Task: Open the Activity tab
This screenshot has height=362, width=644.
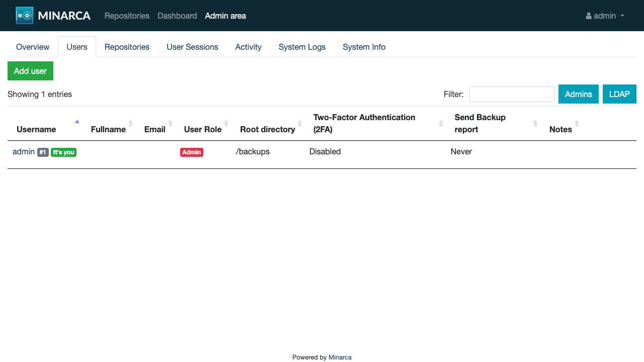Action: [x=248, y=47]
